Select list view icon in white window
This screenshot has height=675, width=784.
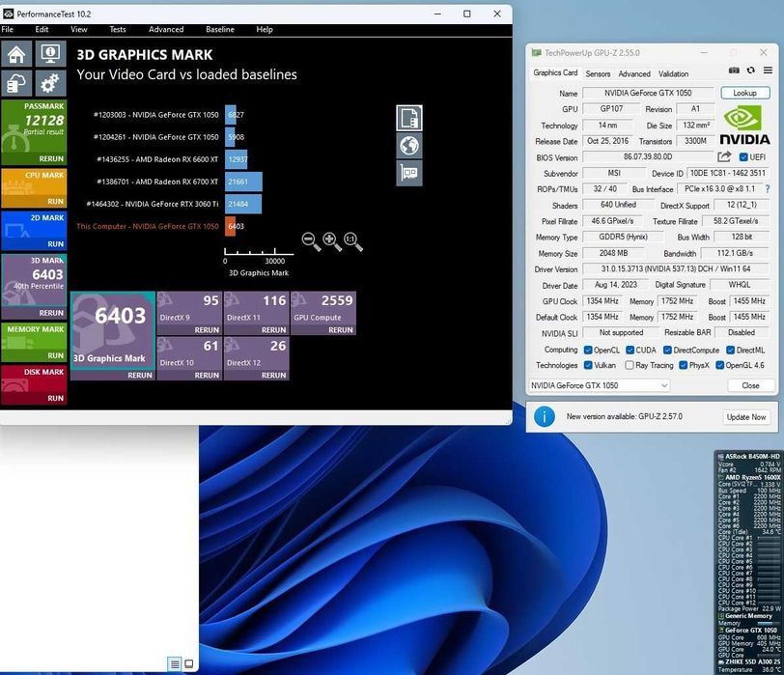(x=175, y=664)
